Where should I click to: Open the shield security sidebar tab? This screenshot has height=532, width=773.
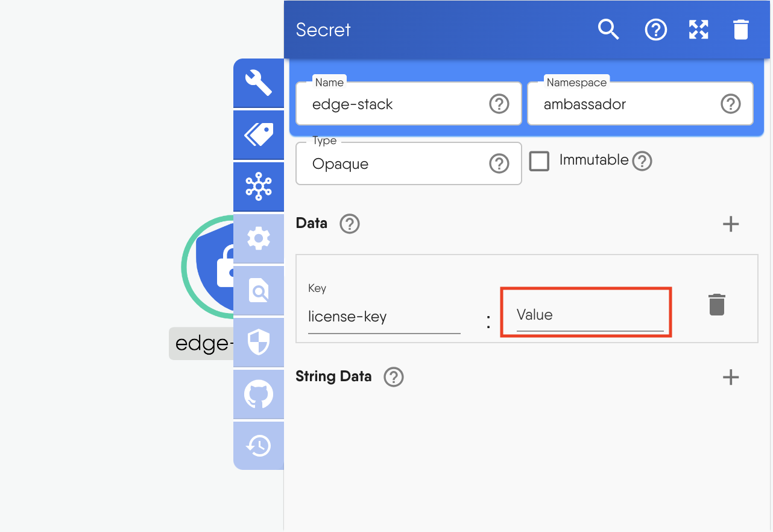coord(259,343)
